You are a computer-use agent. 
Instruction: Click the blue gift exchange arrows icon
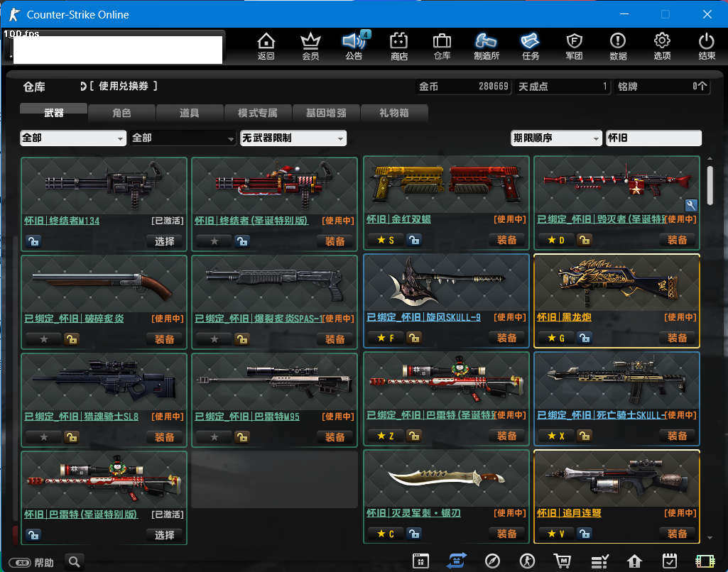click(x=457, y=561)
